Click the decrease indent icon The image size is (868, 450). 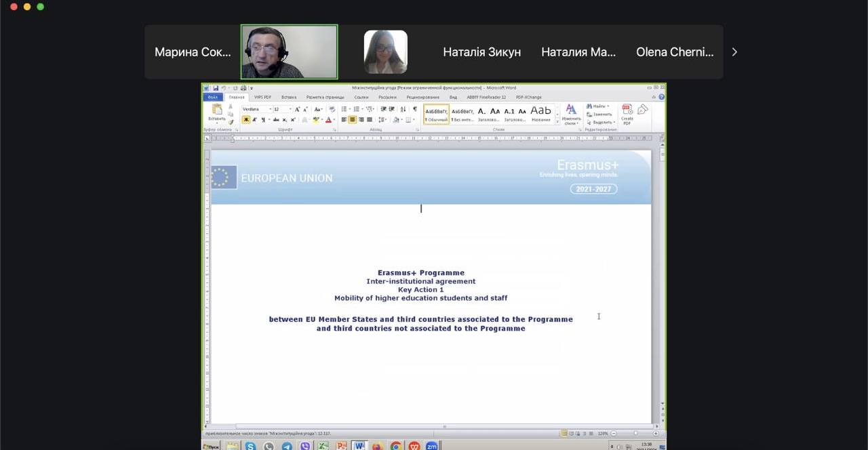pos(383,109)
